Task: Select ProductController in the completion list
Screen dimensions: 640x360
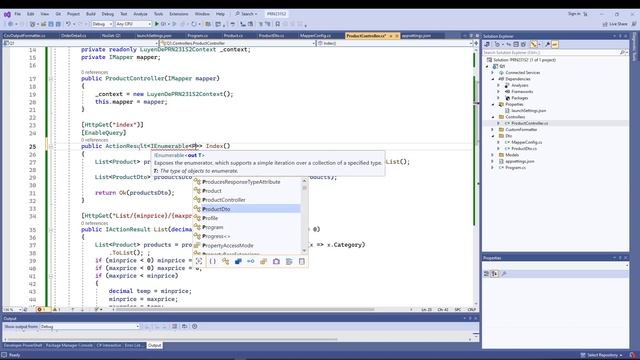Action: pyautogui.click(x=247, y=200)
